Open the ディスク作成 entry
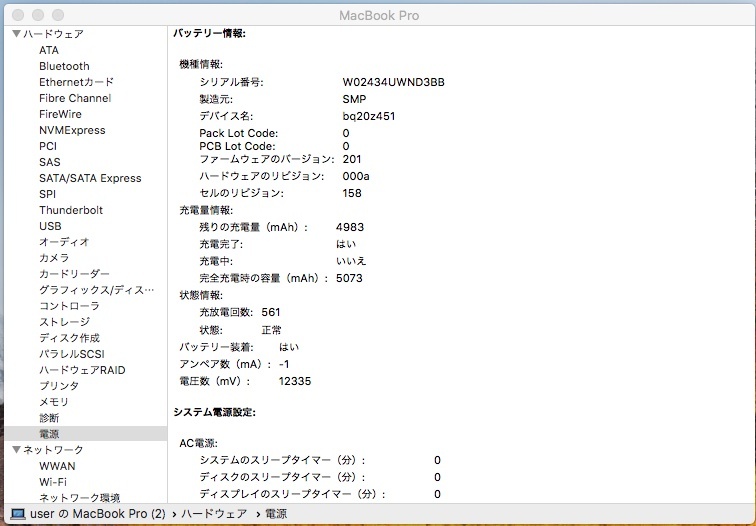The height and width of the screenshot is (526, 756). [69, 337]
